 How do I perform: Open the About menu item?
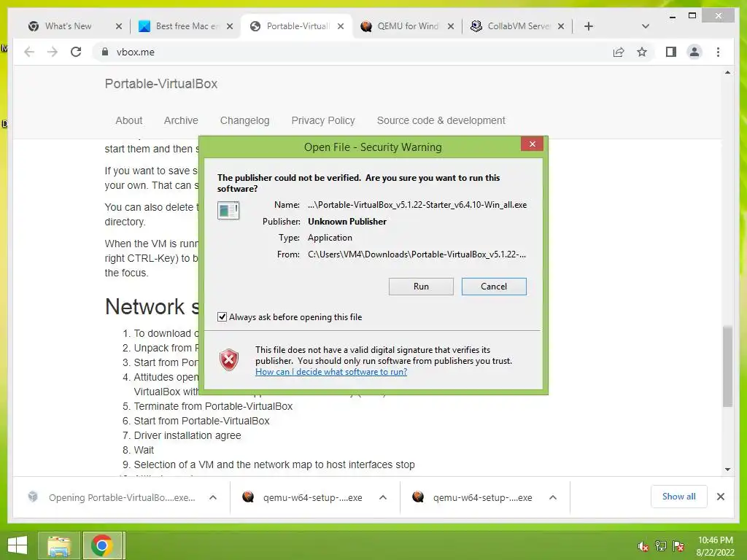[x=128, y=120]
